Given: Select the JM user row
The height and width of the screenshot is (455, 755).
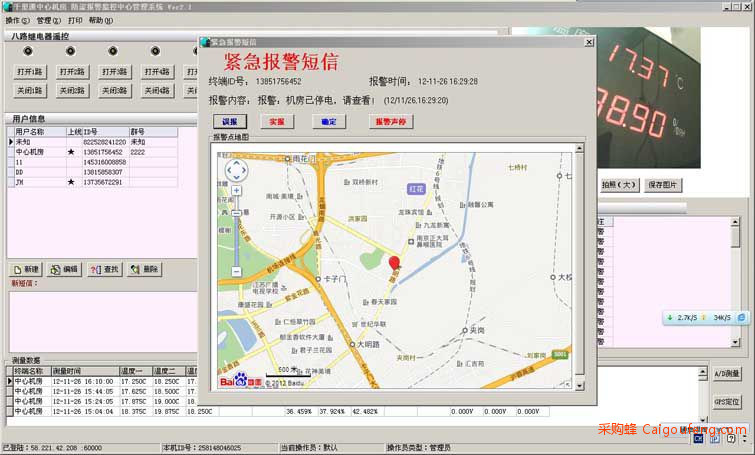Looking at the screenshot, I should (92, 182).
